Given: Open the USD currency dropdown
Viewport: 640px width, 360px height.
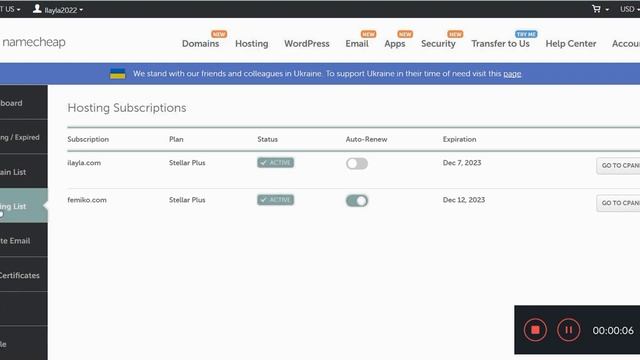Looking at the screenshot, I should pos(629,9).
